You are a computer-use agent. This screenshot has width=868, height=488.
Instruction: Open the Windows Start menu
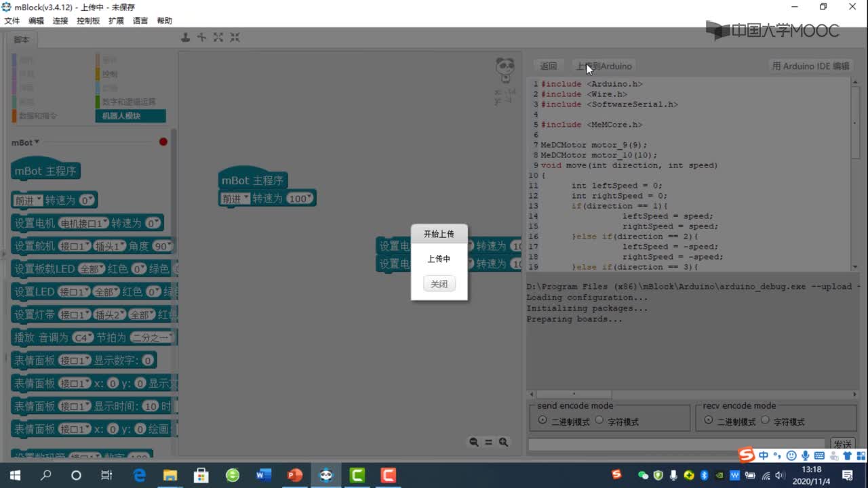coord(15,475)
